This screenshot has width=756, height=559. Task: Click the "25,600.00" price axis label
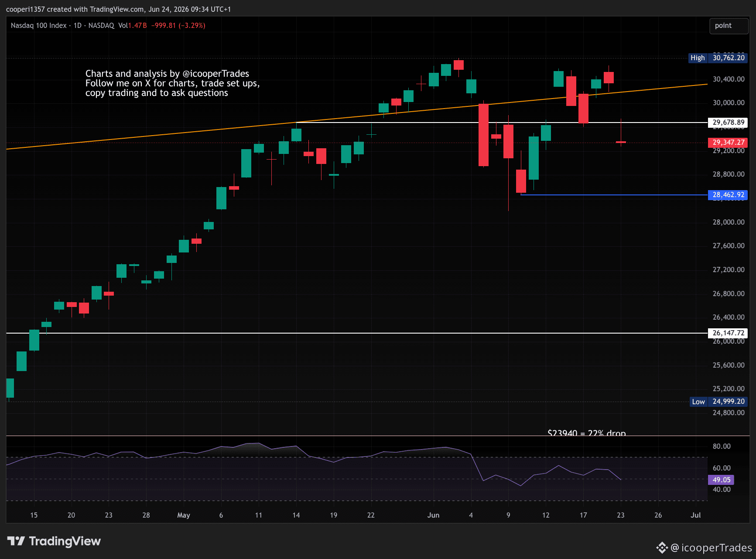point(729,365)
